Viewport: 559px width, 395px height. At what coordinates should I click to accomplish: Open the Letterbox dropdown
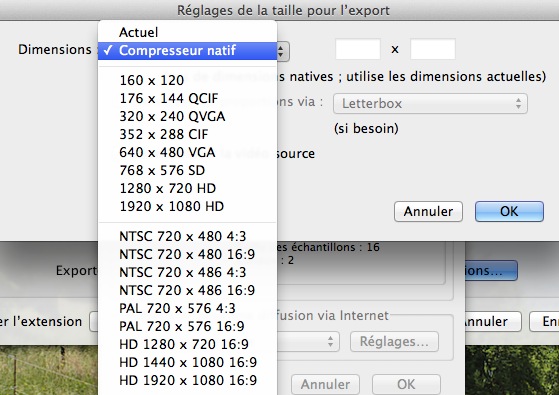[x=430, y=104]
